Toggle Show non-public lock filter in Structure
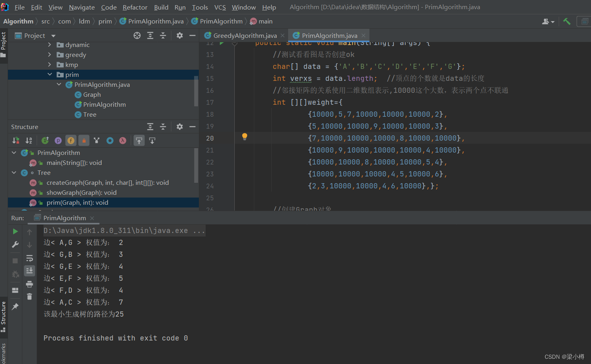 pos(84,141)
